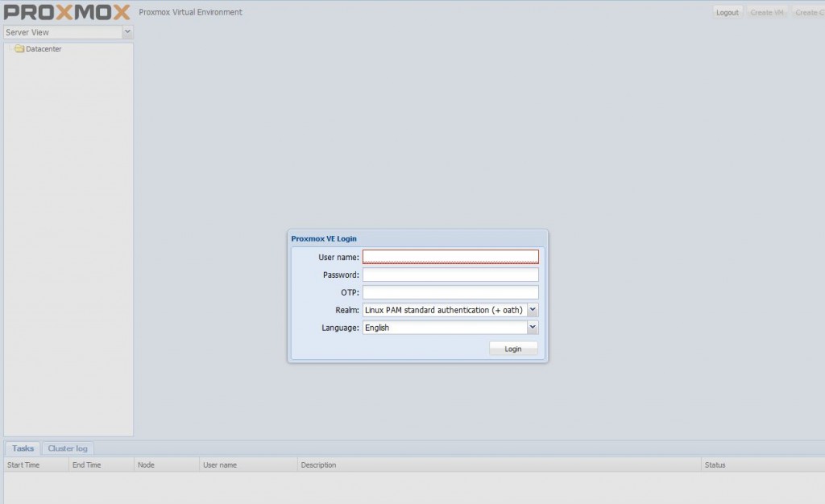This screenshot has width=825, height=504.
Task: Select the Datacenter folder icon
Action: point(19,49)
